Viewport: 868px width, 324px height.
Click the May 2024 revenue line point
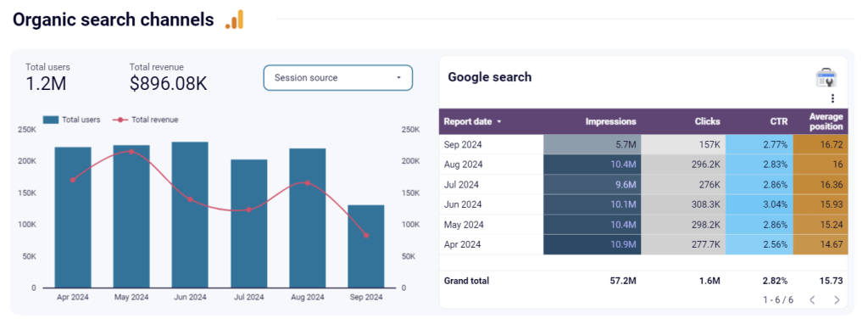(x=131, y=151)
